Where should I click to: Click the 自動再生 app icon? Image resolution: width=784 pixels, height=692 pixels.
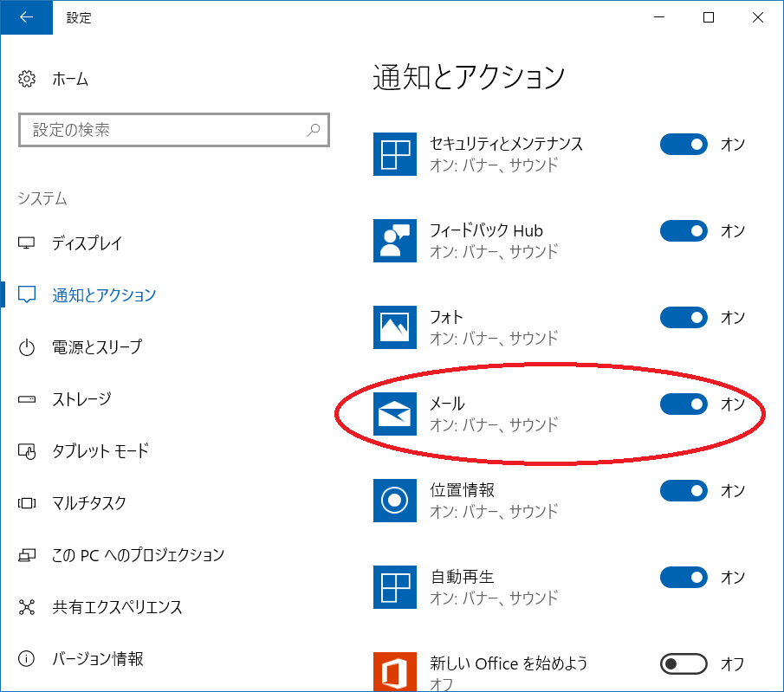pos(394,587)
